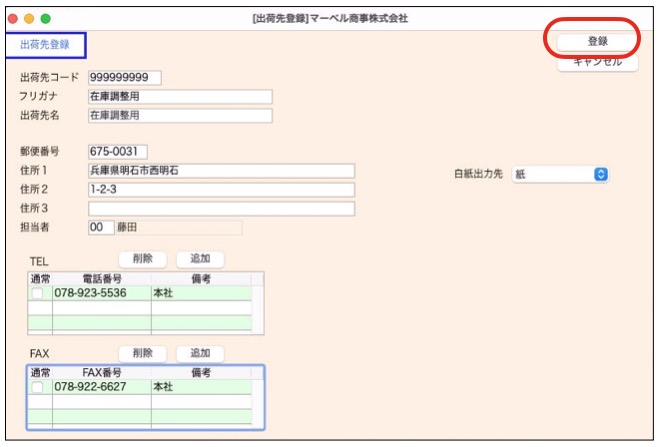Click 追加 in the FAX section
This screenshot has height=447, width=668.
(x=200, y=353)
